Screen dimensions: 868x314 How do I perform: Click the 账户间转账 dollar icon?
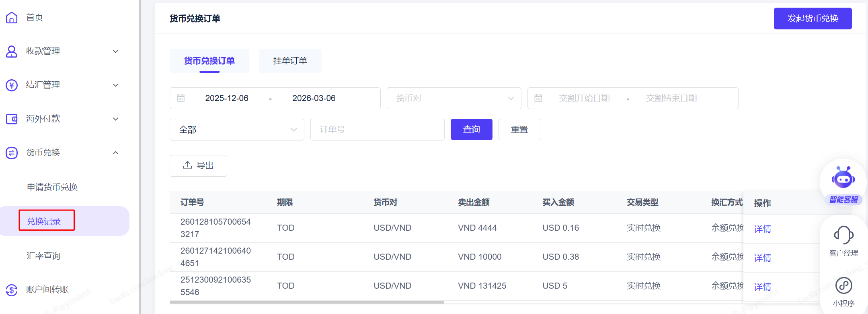click(12, 289)
